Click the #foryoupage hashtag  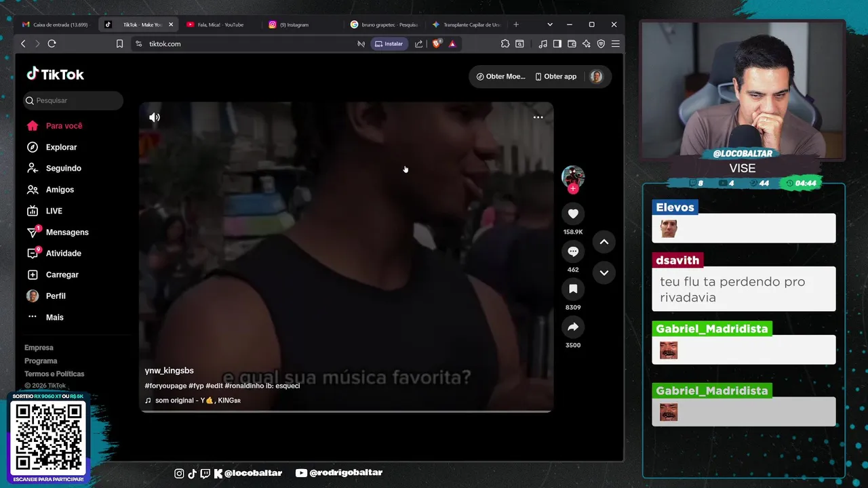pos(165,386)
